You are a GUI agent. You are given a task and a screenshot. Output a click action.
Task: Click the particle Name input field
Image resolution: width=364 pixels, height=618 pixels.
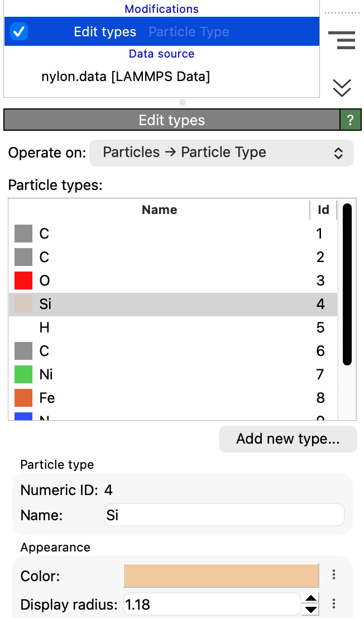click(224, 515)
